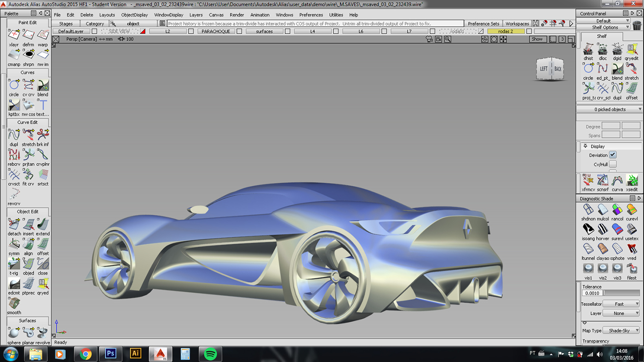Image resolution: width=644 pixels, height=362 pixels.
Task: Click the Tolerance value field showing 0.0010
Action: click(x=593, y=293)
